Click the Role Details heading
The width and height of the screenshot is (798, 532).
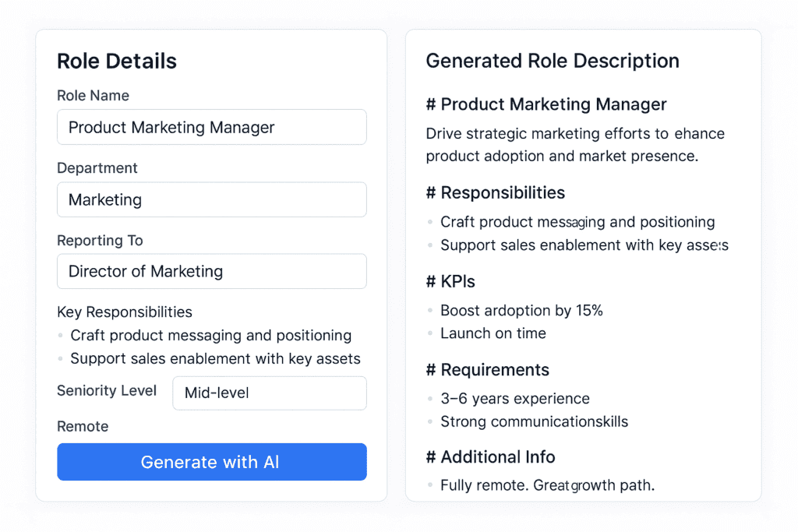[117, 61]
